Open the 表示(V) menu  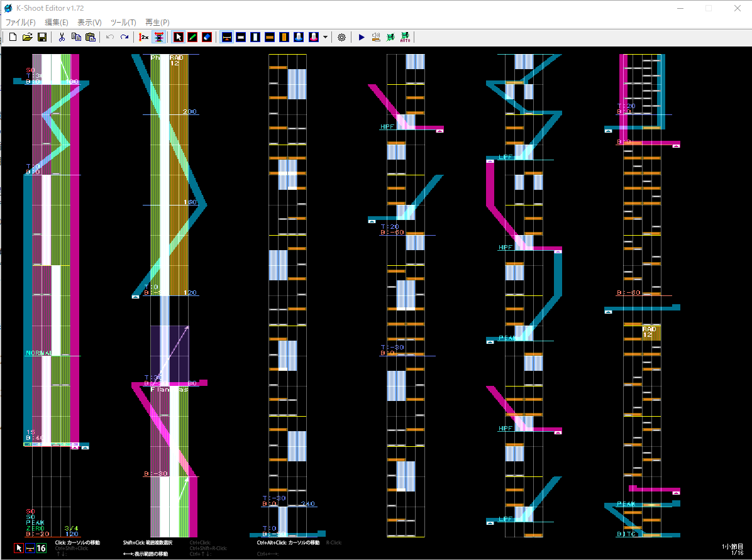[x=89, y=22]
